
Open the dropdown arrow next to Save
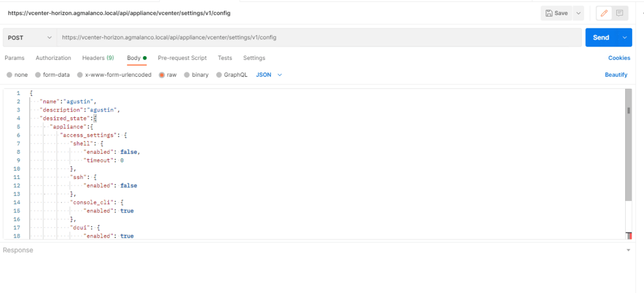[577, 13]
